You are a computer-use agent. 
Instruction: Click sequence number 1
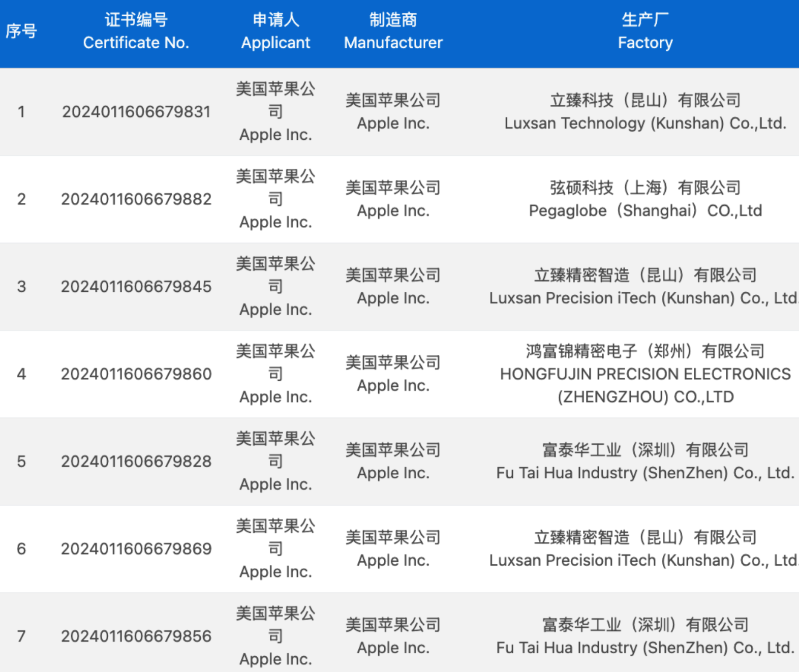(21, 112)
